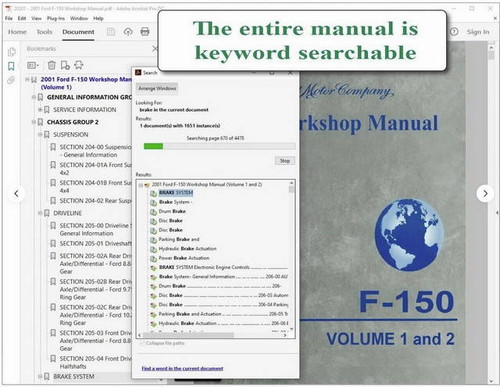Collapse GENERAL INFORMATION GROUP bookmark

(34, 97)
